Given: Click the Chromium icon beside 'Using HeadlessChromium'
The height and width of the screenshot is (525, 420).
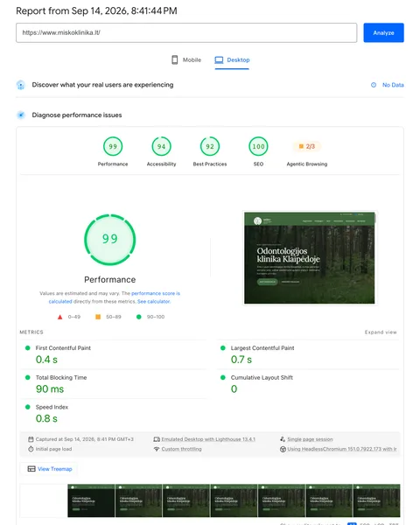Looking at the screenshot, I should tap(283, 449).
